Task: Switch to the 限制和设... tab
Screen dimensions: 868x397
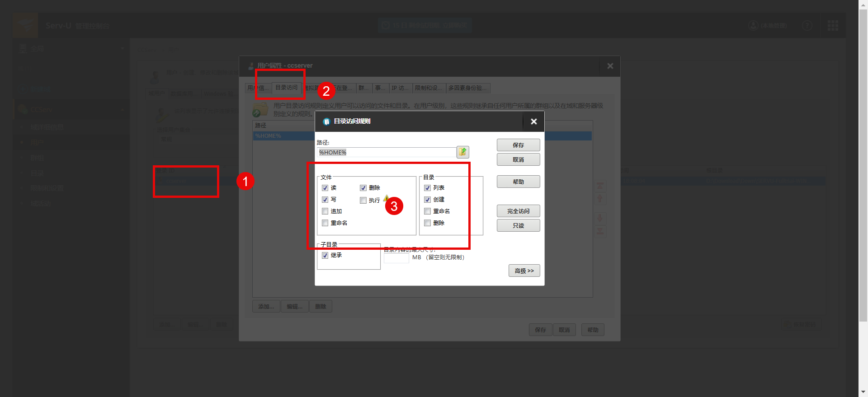Action: [429, 88]
